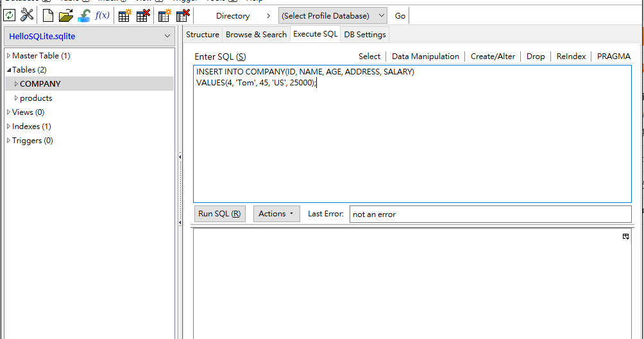The height and width of the screenshot is (339, 644).
Task: Open the Data Manipulation template menu
Action: pos(425,56)
